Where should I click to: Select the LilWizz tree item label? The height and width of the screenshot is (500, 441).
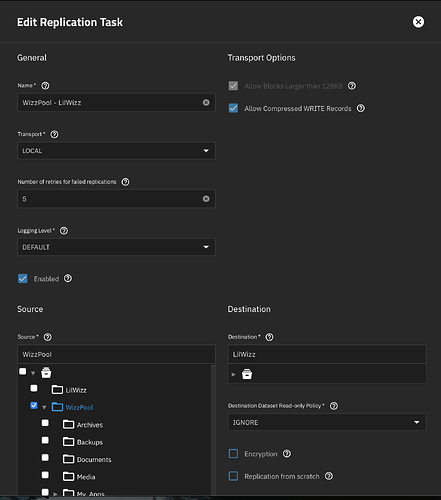(x=76, y=390)
